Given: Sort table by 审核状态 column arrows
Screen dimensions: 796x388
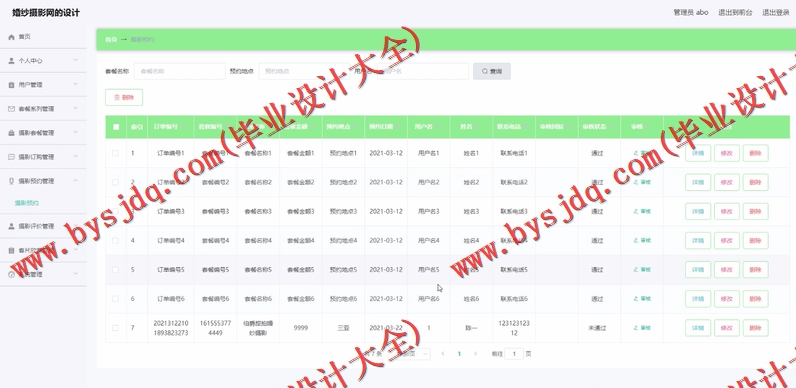Looking at the screenshot, I should coord(611,127).
